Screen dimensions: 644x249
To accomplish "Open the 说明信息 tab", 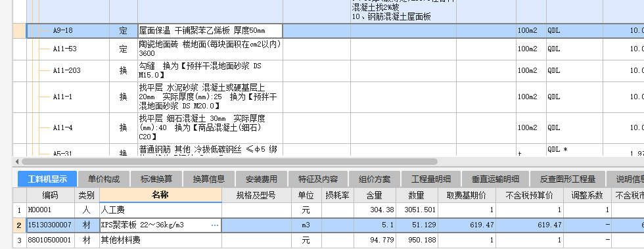I will click(625, 179).
